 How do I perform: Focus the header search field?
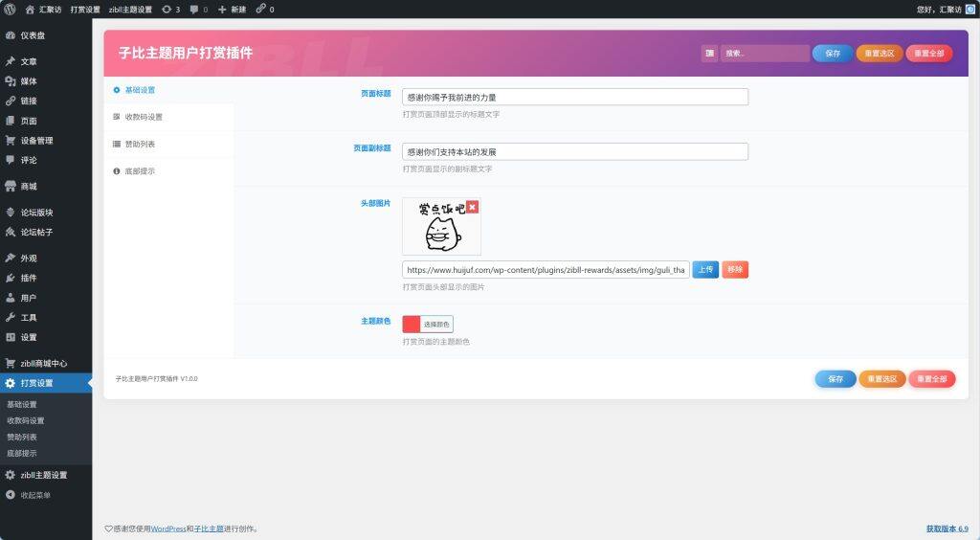(765, 53)
